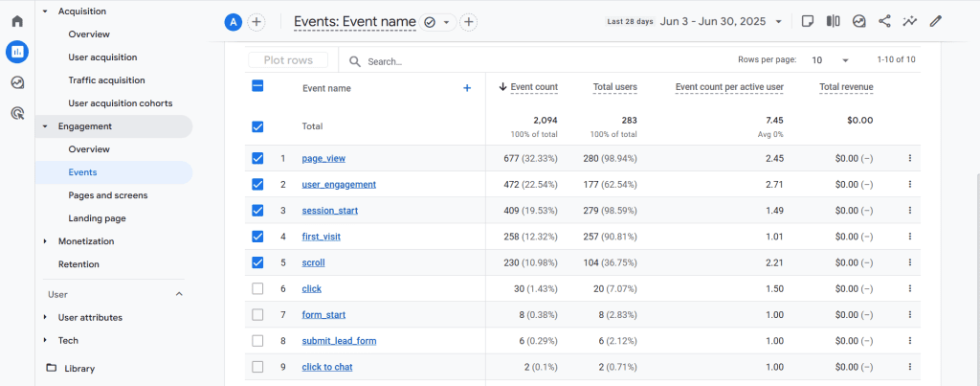This screenshot has height=386, width=980.
Task: Open the user_engagement event link
Action: 339,184
